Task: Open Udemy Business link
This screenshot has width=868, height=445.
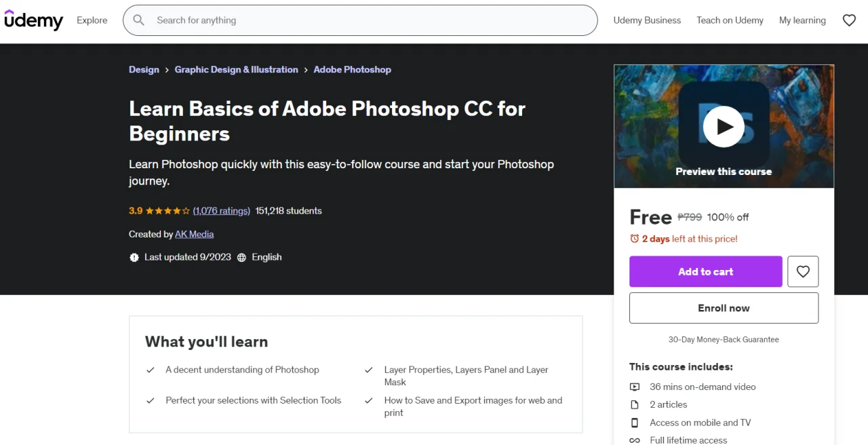Action: (647, 20)
